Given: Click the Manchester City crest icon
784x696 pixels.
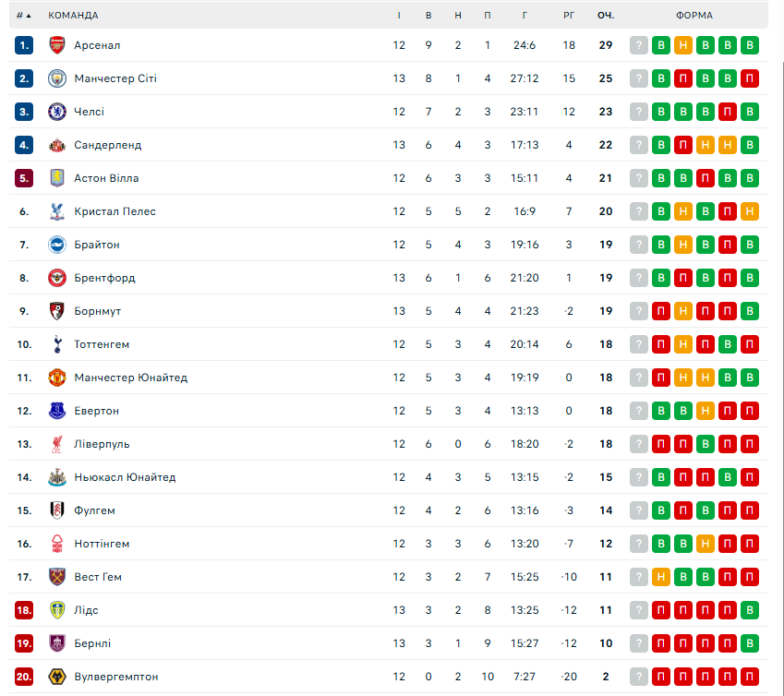Looking at the screenshot, I should click(x=57, y=78).
